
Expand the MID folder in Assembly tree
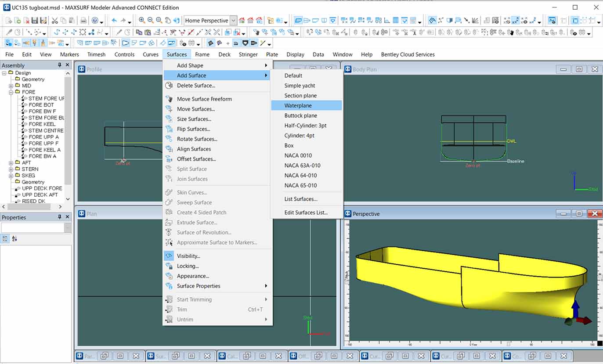[x=11, y=86]
